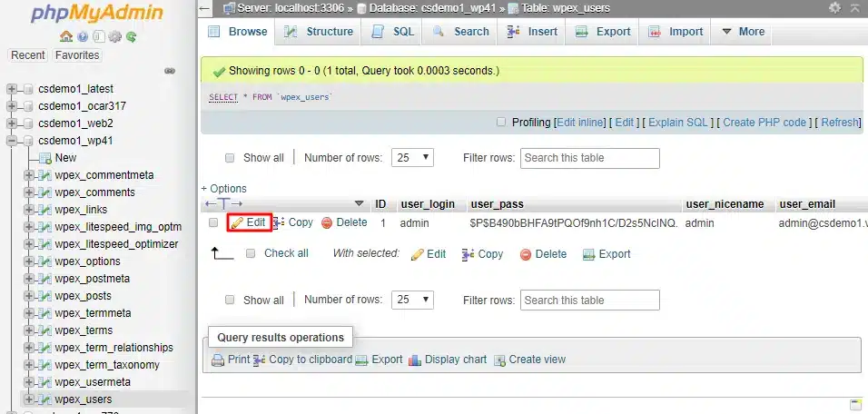Collapse the top menu bar arrows icon
This screenshot has width=868, height=414.
tap(855, 8)
